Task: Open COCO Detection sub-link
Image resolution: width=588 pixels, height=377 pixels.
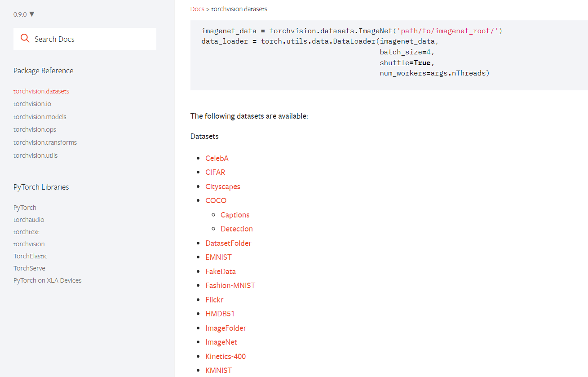Action: (237, 229)
